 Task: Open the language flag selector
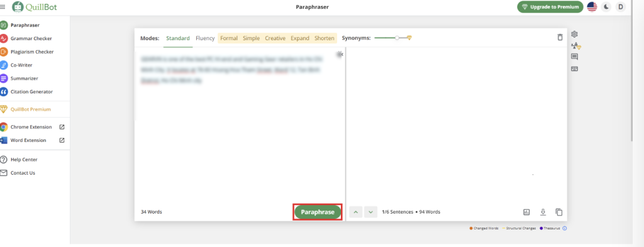(592, 6)
